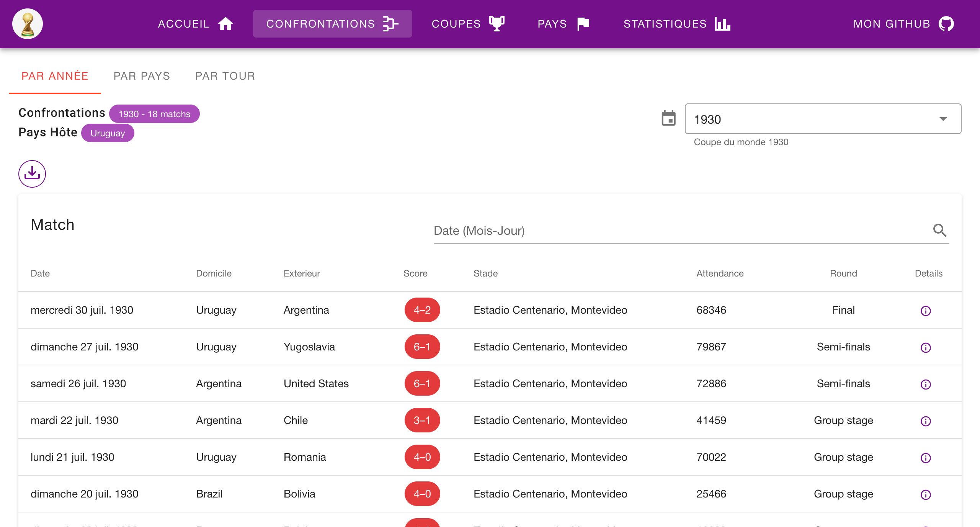Click the search magnifier icon
The image size is (980, 527).
coord(939,230)
